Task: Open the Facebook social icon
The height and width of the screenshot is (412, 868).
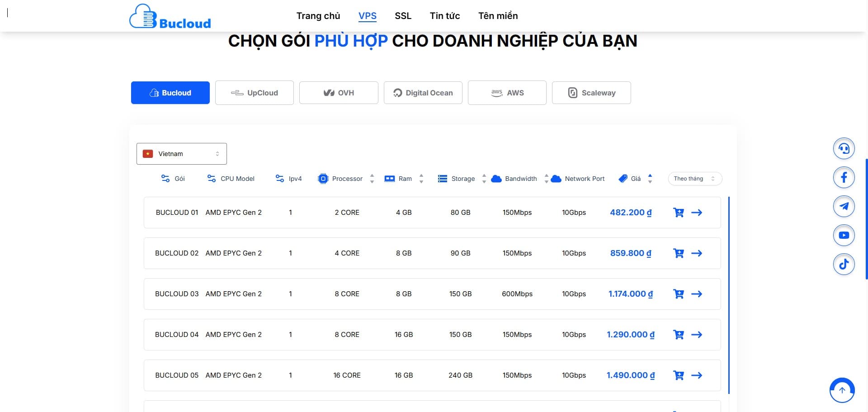Action: (844, 177)
